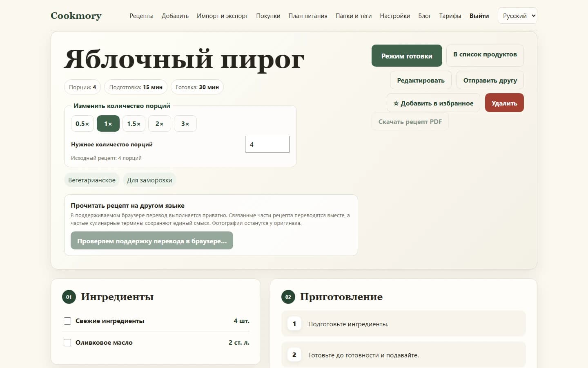Select the 0.5× portion multiplier
Viewport: 588px width, 368px height.
[x=82, y=123]
